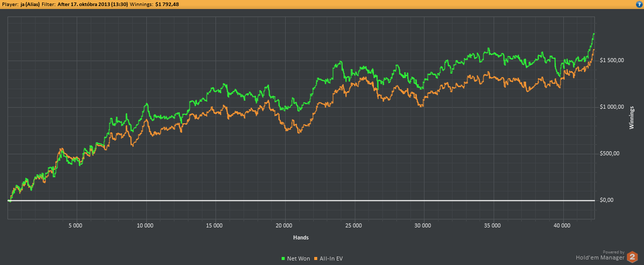Click the 30 000 hands axis label
The image size is (644, 265).
[x=423, y=226]
